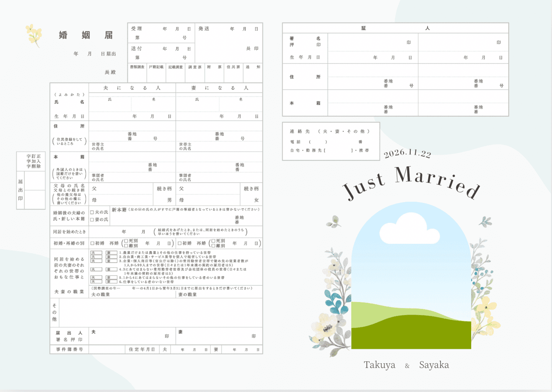Tick the wife's 離別 checkbox
552x392 pixels.
[213, 246]
